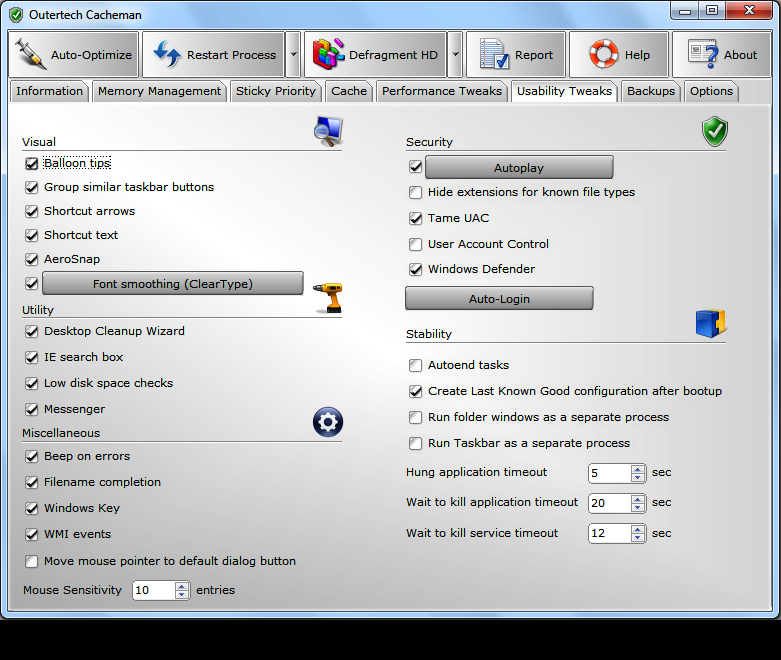Toggle the checkbox beside Autoplay button
Screen dimensions: 781x660
click(x=415, y=166)
